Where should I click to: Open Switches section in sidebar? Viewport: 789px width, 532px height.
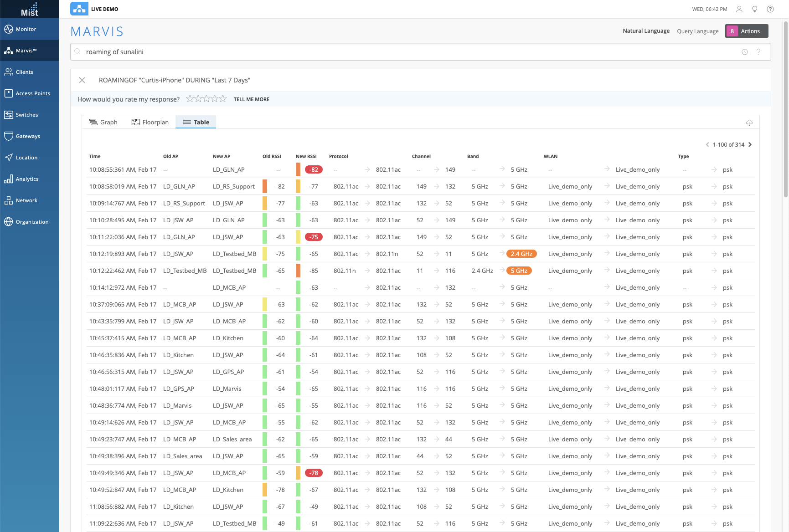pyautogui.click(x=26, y=115)
